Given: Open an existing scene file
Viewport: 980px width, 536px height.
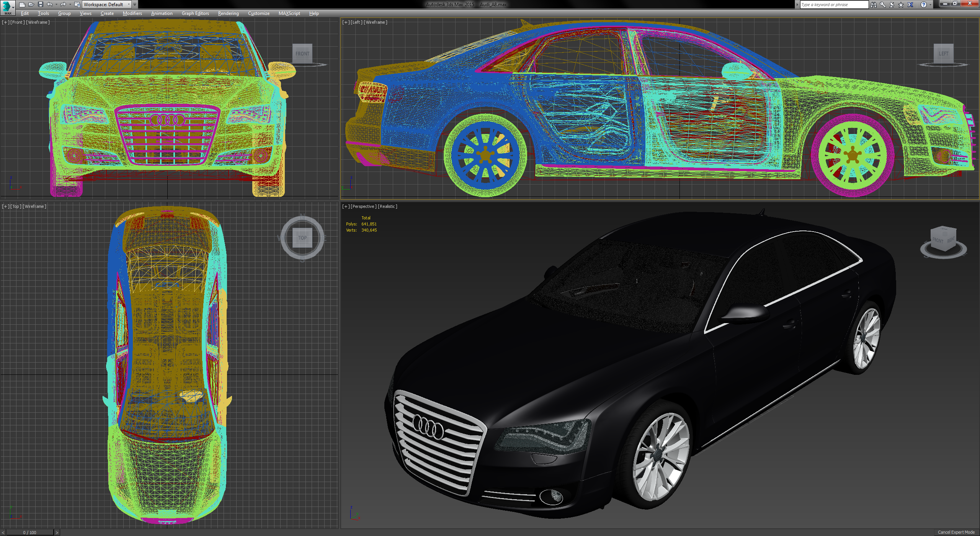Looking at the screenshot, I should point(31,4).
